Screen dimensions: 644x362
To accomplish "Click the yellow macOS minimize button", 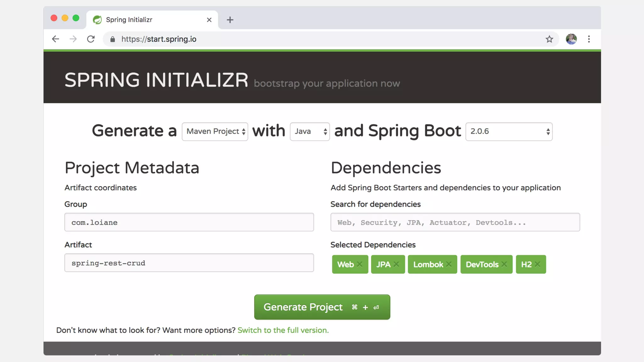I will click(65, 18).
